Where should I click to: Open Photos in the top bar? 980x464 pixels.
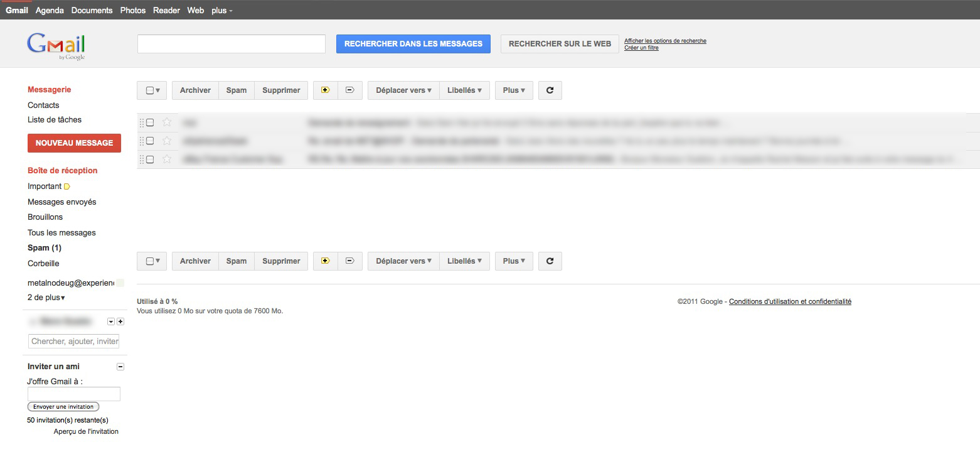point(133,10)
